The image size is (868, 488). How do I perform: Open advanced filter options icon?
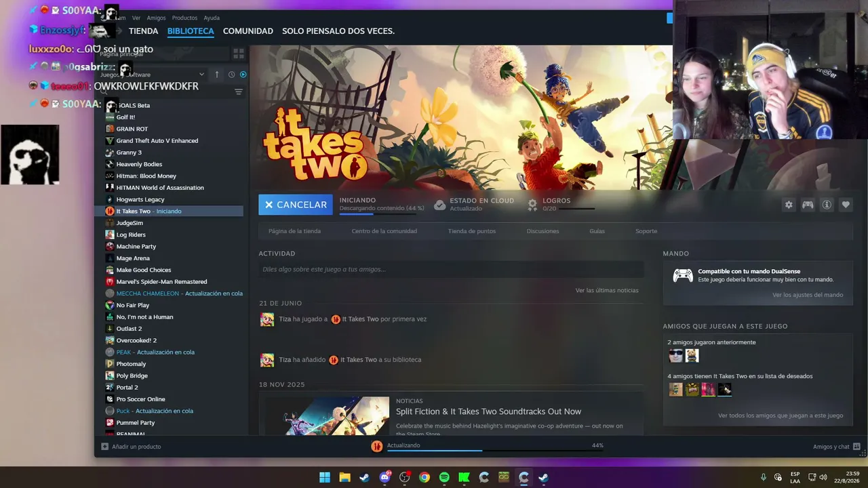pos(239,92)
